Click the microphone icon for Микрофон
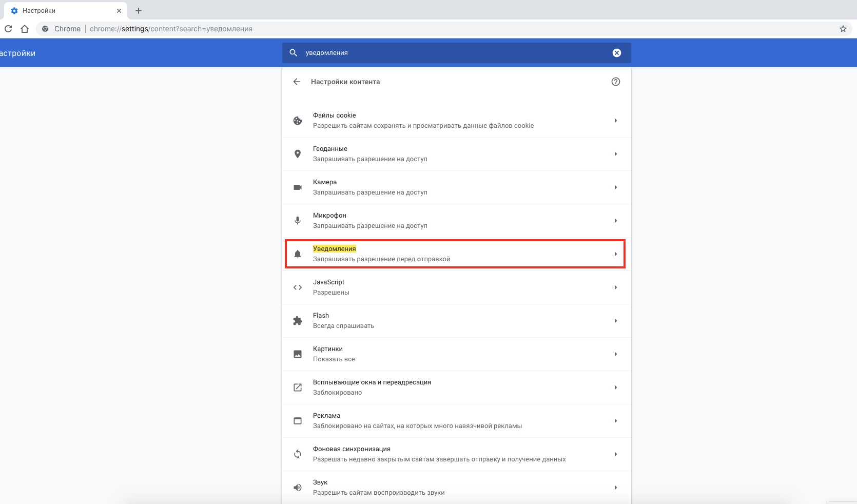 (298, 221)
